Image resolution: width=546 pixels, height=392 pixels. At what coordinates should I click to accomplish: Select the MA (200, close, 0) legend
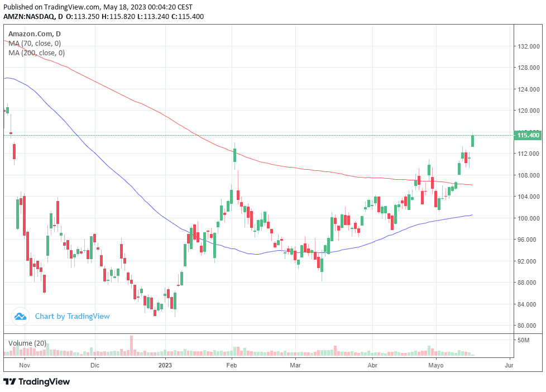(36, 52)
